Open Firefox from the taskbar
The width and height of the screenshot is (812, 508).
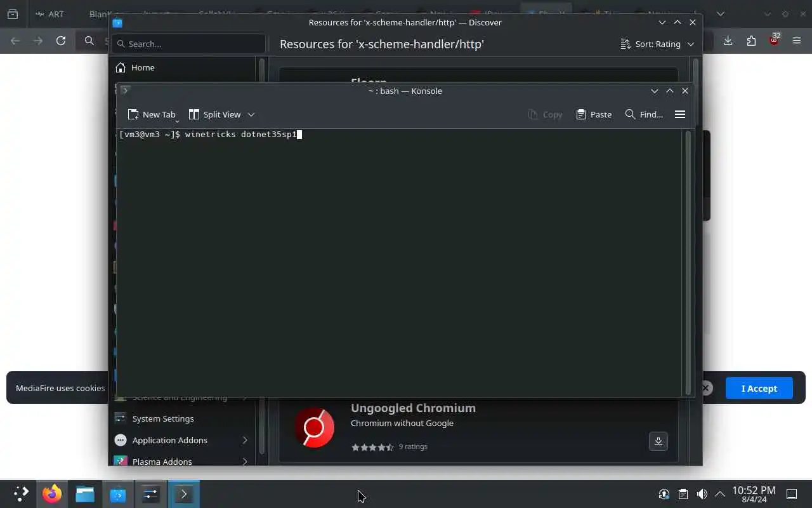pos(52,494)
